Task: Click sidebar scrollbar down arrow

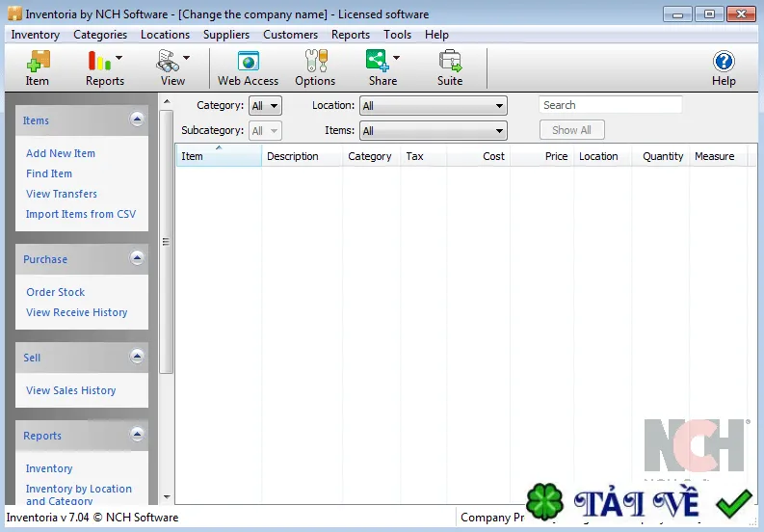Action: coord(167,497)
